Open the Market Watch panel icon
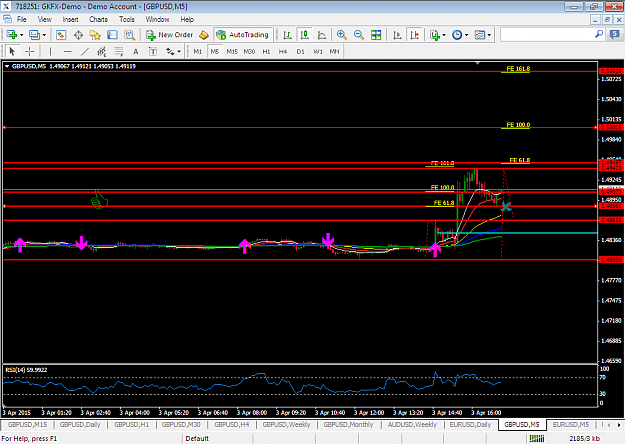 pyautogui.click(x=61, y=35)
